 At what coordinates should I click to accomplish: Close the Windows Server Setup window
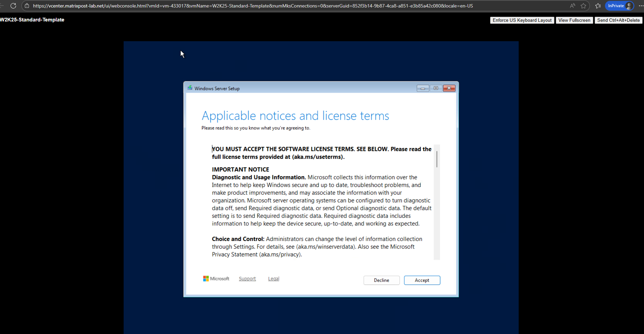449,88
